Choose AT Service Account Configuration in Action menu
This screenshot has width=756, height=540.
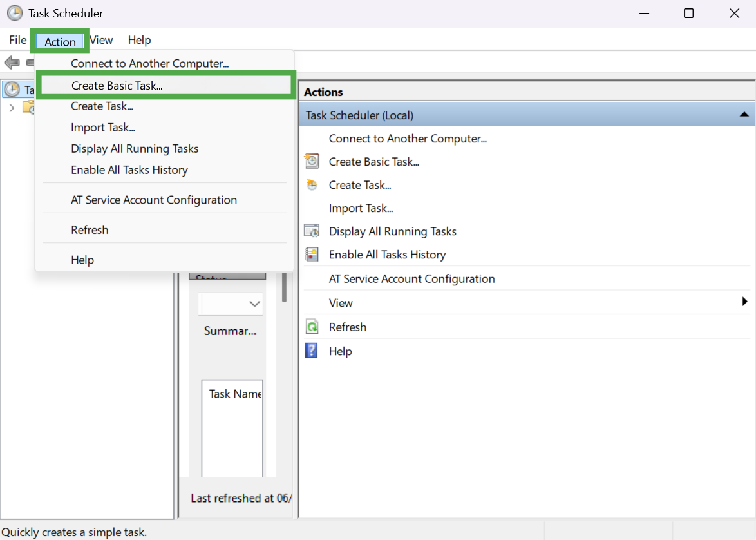164,200
